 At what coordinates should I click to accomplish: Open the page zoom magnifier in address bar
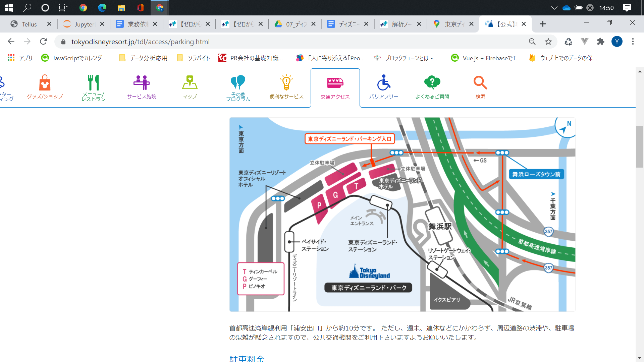point(532,42)
